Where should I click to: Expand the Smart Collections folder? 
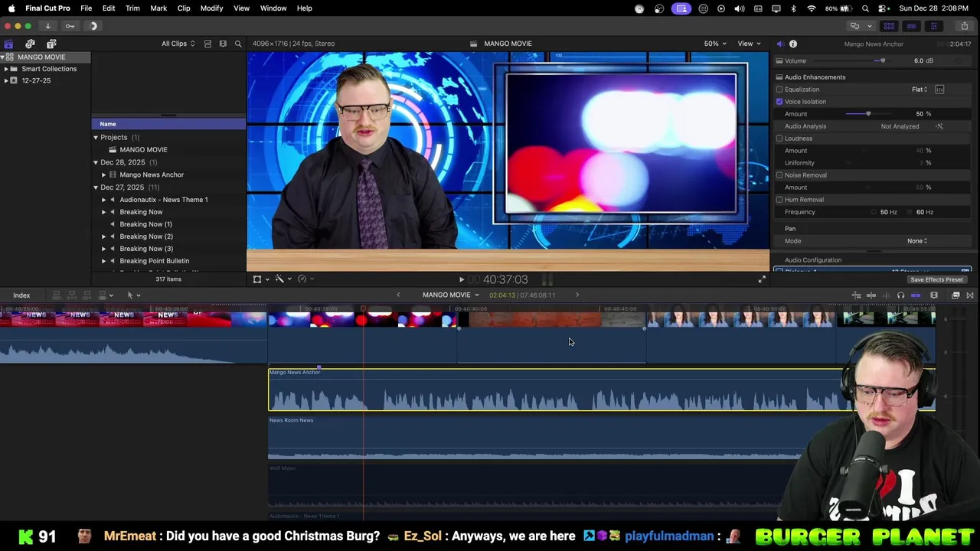click(x=6, y=69)
